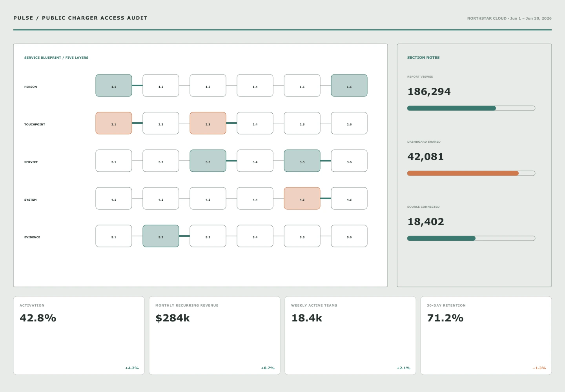The width and height of the screenshot is (565, 392).
Task: Click the +2.1% weekly teams change
Action: coord(403,368)
